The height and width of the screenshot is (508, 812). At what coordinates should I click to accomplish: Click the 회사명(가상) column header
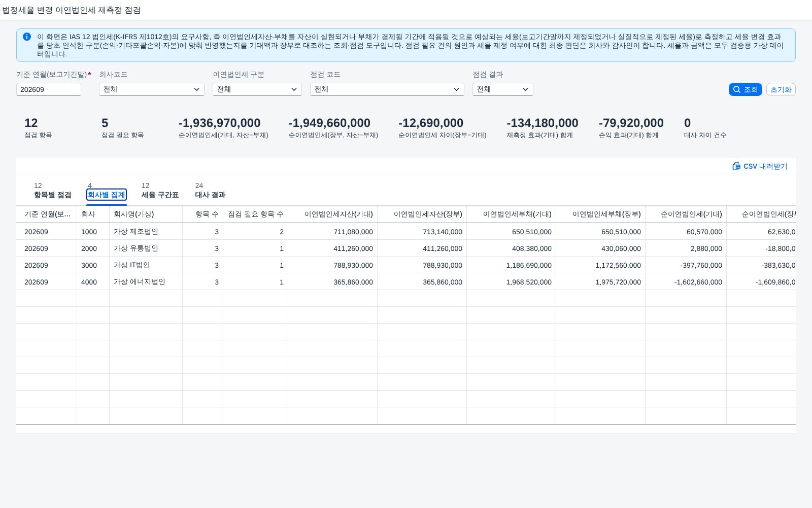coord(146,214)
